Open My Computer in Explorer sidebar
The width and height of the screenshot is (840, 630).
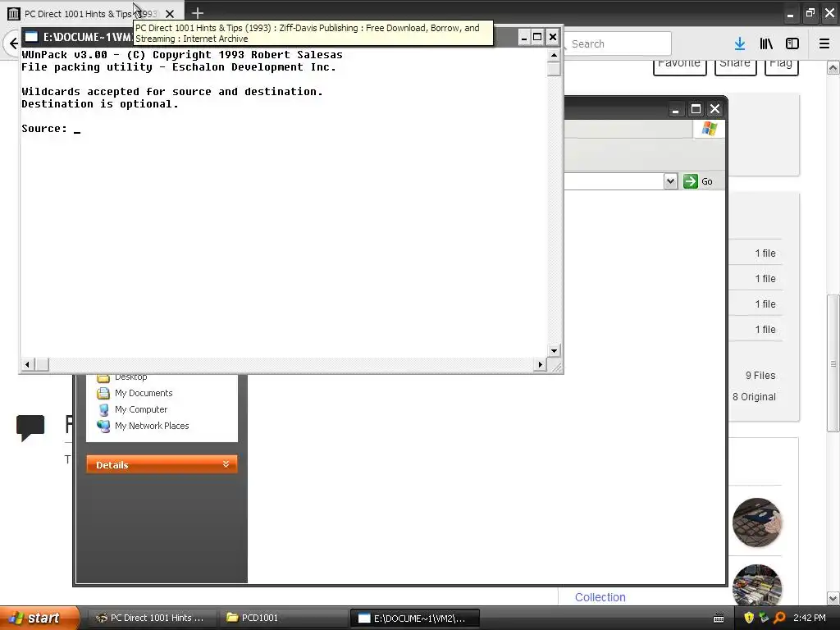click(141, 410)
